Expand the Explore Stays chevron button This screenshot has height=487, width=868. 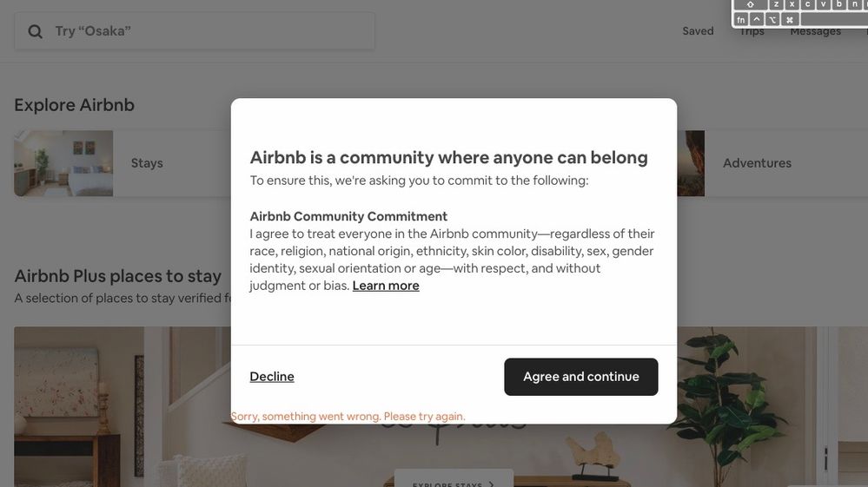tap(454, 482)
